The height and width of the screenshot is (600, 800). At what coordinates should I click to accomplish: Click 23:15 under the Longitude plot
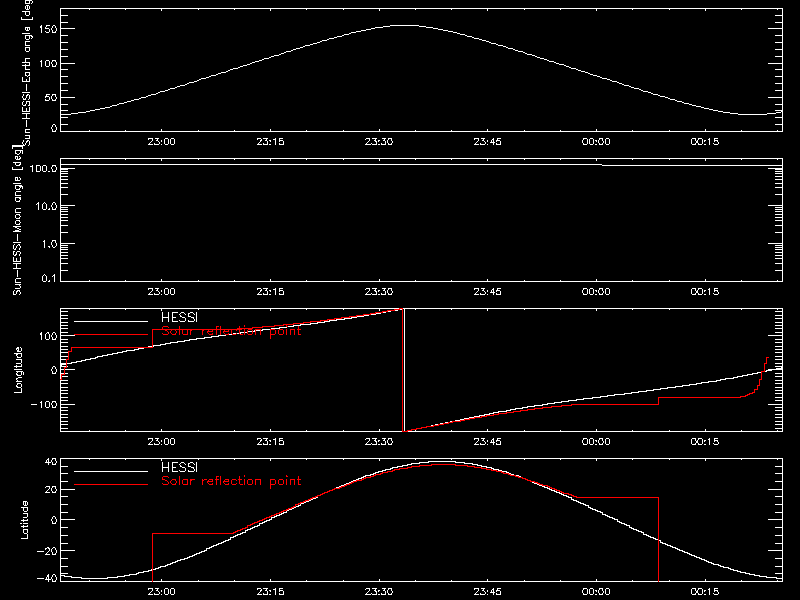pyautogui.click(x=270, y=441)
